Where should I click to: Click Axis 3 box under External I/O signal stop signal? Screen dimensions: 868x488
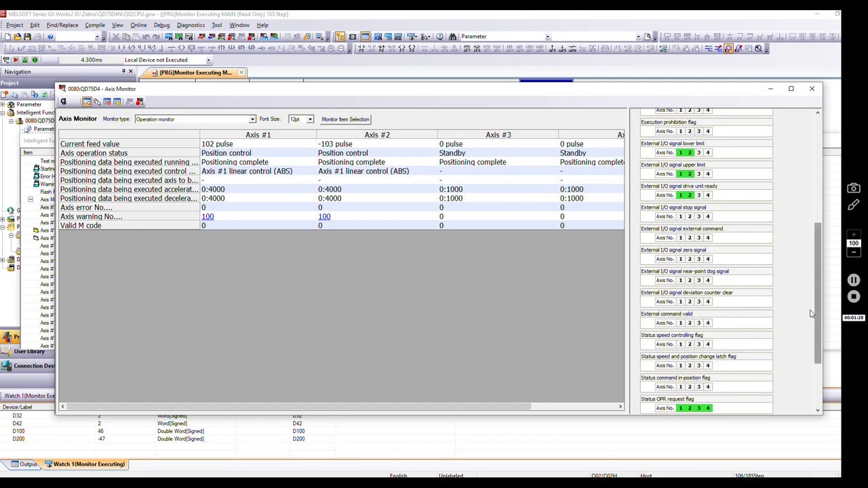(698, 216)
